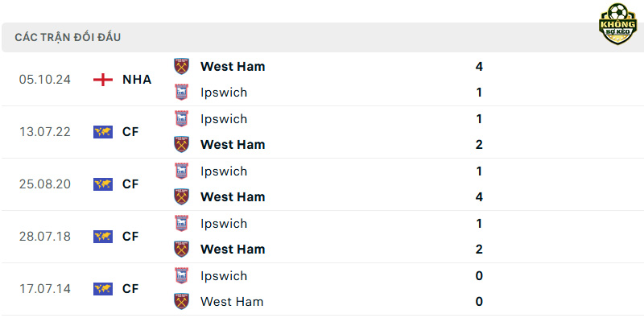Open Ipswich team from 25.08.20 match

(x=224, y=171)
